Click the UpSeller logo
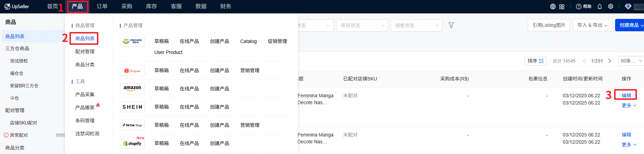Viewport: 644px width, 154px height. click(x=17, y=7)
